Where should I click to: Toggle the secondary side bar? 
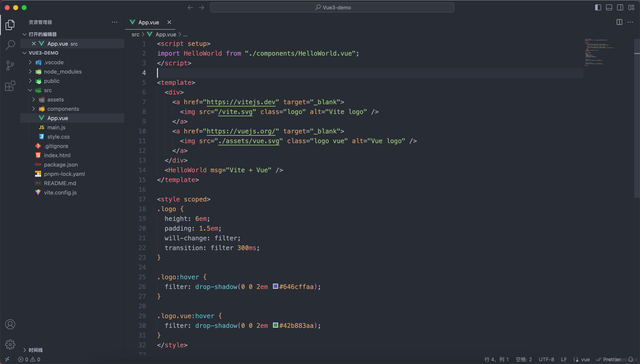(x=620, y=7)
